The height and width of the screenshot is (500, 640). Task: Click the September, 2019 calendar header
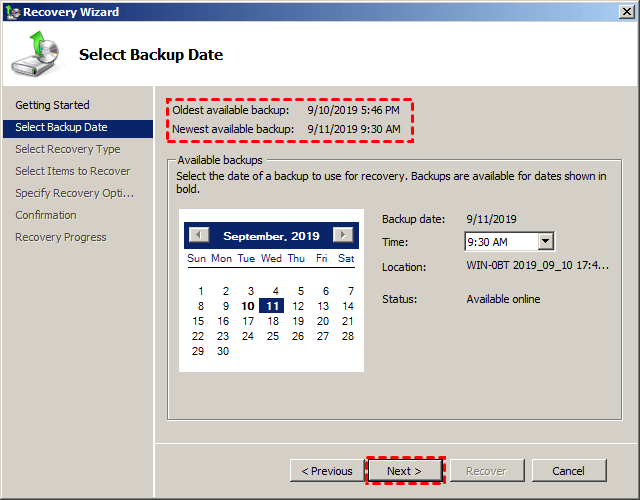pyautogui.click(x=271, y=236)
